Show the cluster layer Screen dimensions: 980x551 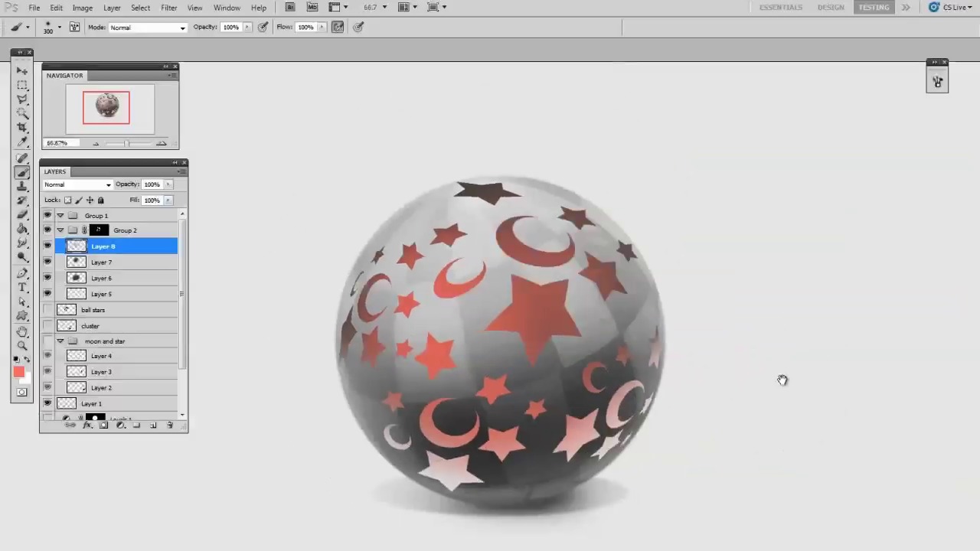47,326
